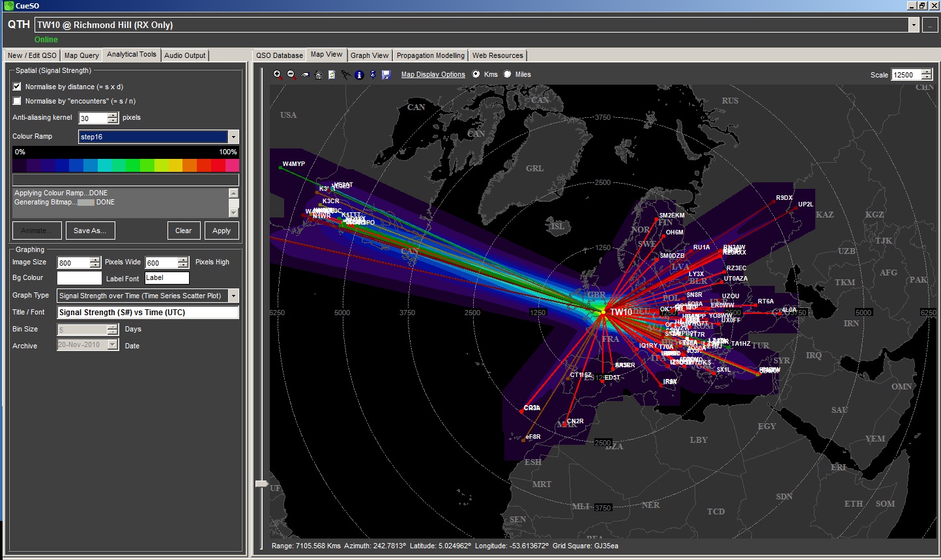The image size is (941, 560).
Task: Open the Audio Output tab
Action: tap(184, 55)
